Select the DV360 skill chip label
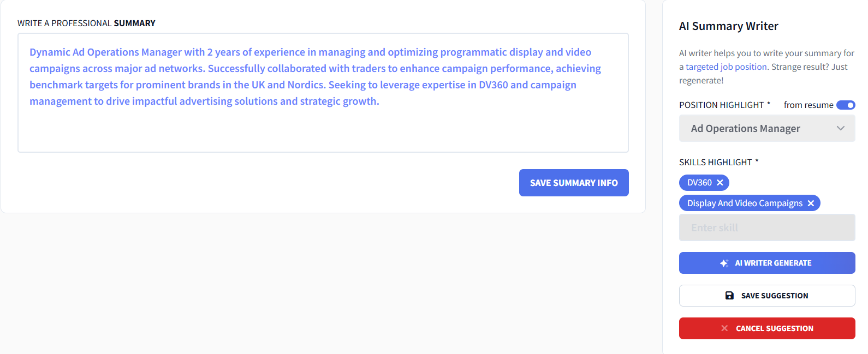Viewport: 868px width, 354px height. click(x=699, y=183)
